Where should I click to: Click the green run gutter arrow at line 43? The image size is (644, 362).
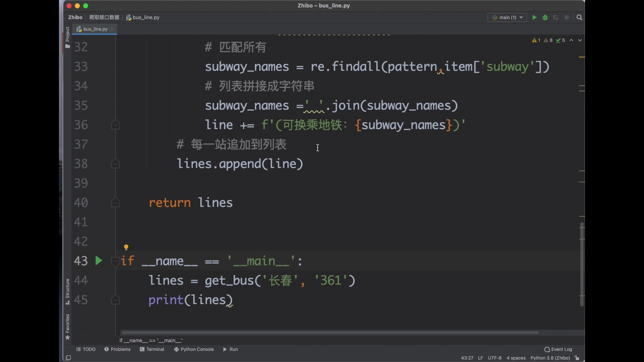point(98,261)
